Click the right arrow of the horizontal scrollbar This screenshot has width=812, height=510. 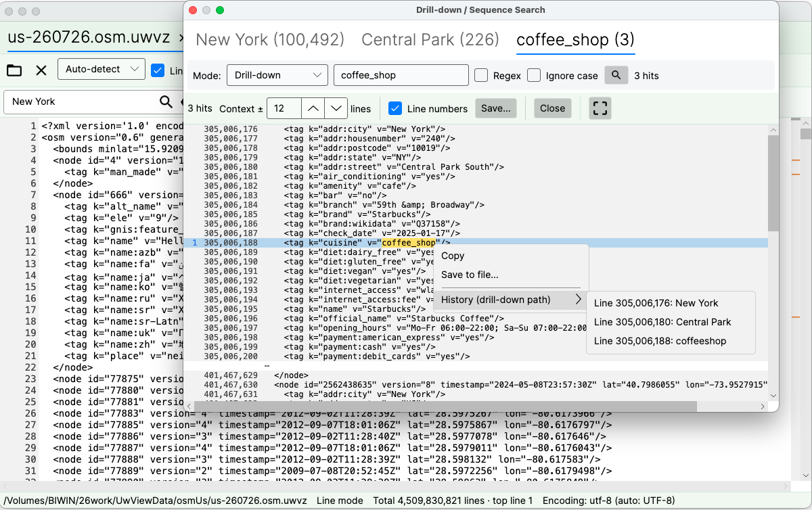click(x=763, y=407)
